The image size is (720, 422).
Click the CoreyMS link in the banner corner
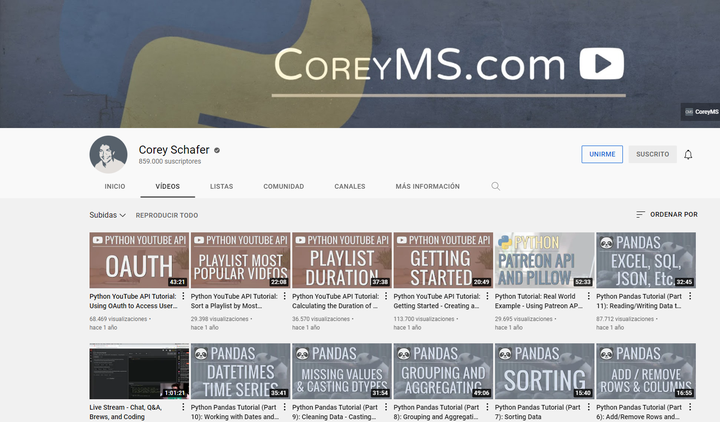tap(701, 112)
